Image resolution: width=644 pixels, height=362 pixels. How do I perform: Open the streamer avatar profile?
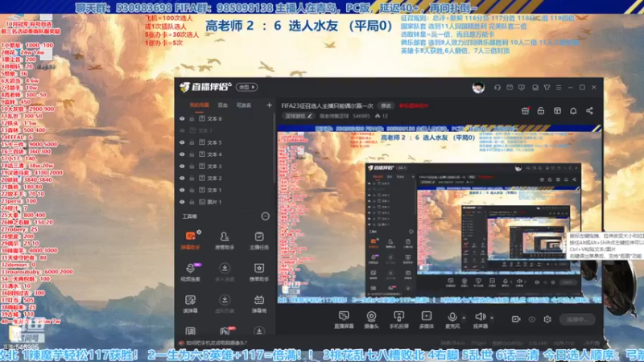point(478,88)
